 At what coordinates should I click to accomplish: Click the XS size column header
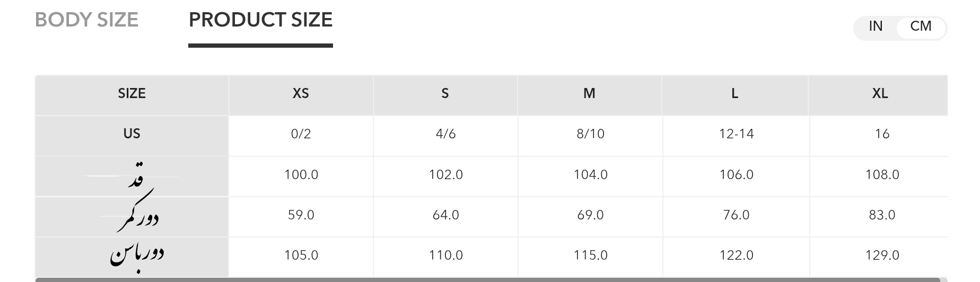point(301,94)
